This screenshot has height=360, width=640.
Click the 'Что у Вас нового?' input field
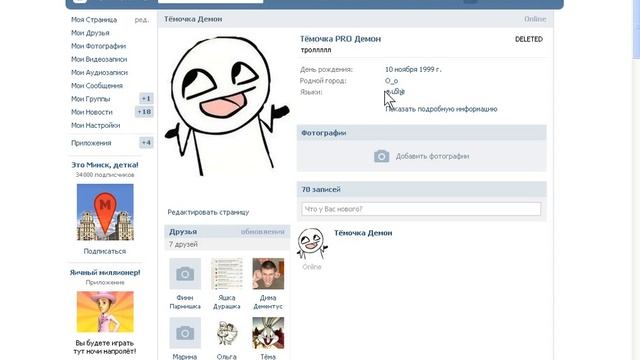click(421, 209)
